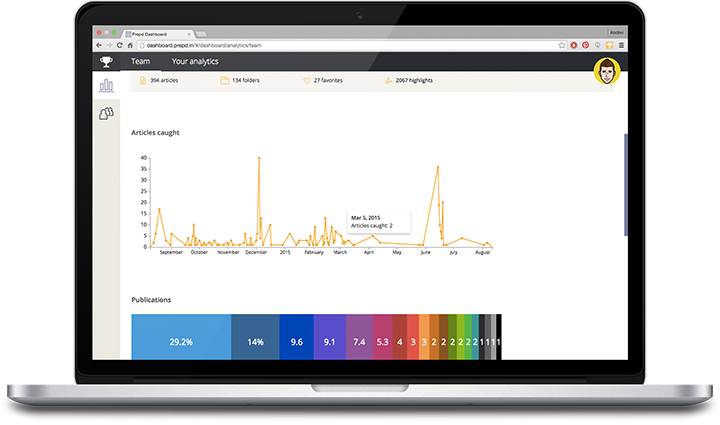The image size is (720, 425).
Task: Click the 14% publication segment
Action: (255, 337)
